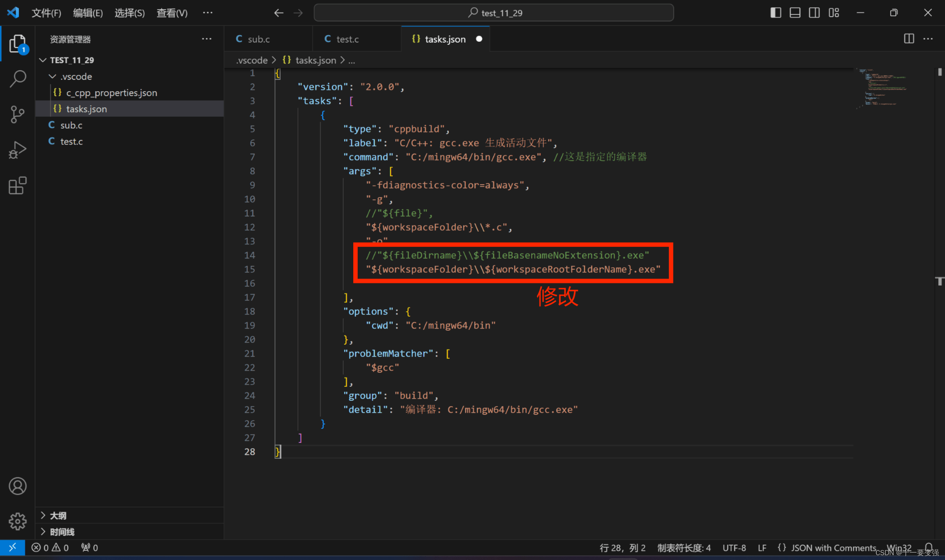Screen dimensions: 945x560
Task: Click the VS Code logo icon
Action: (13, 13)
